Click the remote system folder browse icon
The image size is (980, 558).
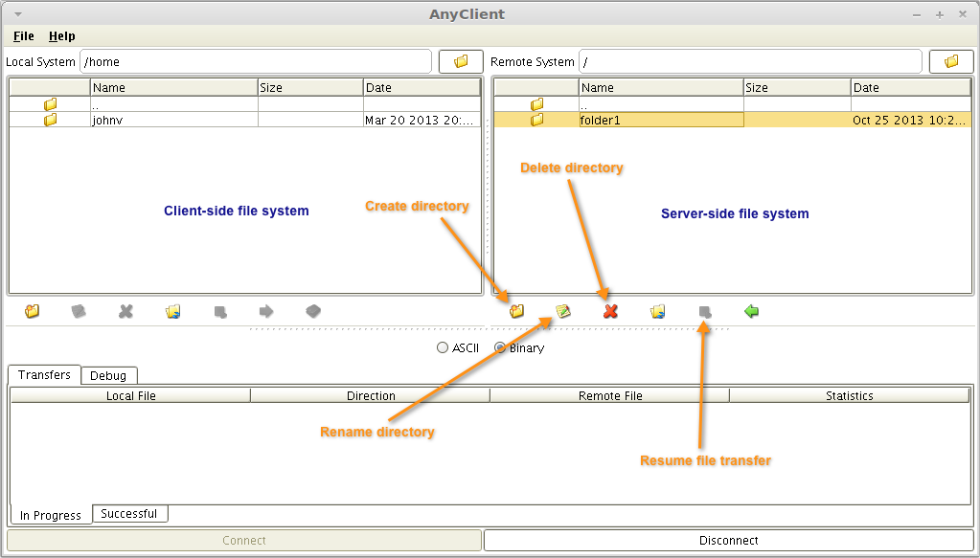[951, 60]
